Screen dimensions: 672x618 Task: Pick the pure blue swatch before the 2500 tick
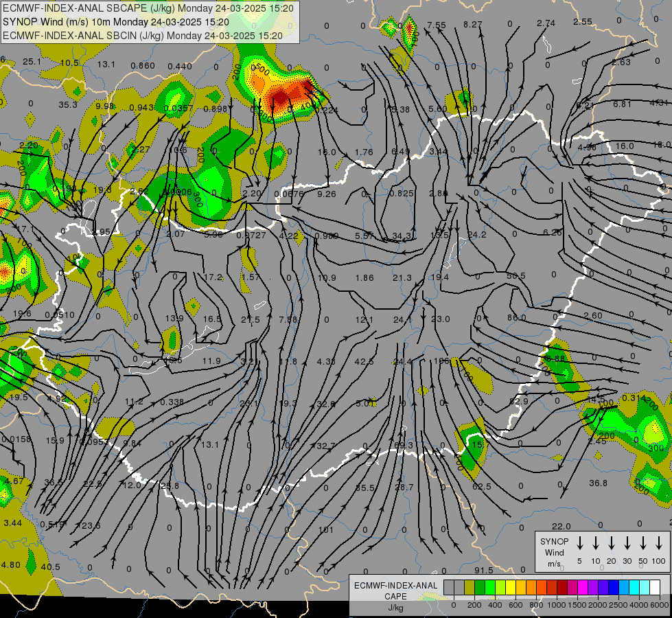614,588
